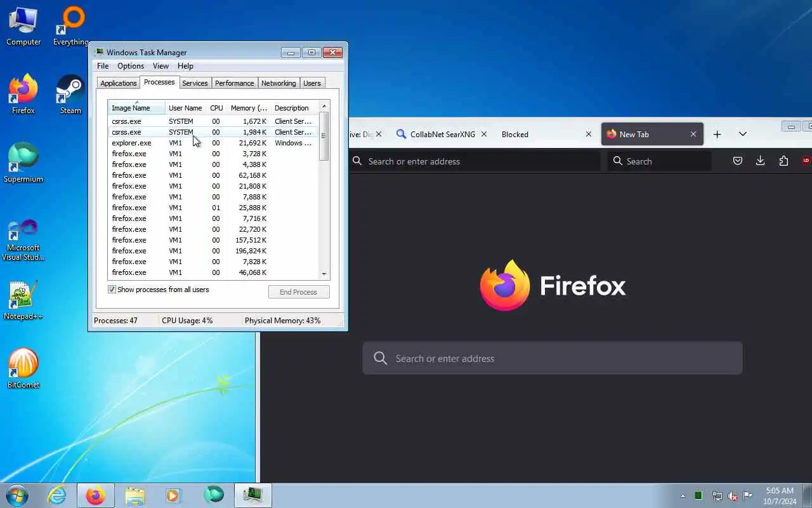This screenshot has height=508, width=812.
Task: Click Firefox address bar at the top
Action: pos(474,161)
